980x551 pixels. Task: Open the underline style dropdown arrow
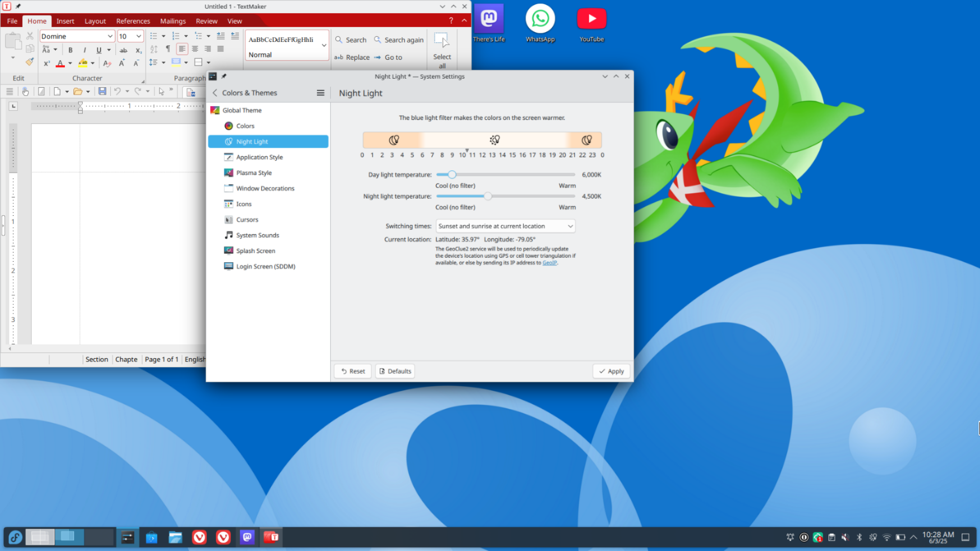click(x=109, y=50)
